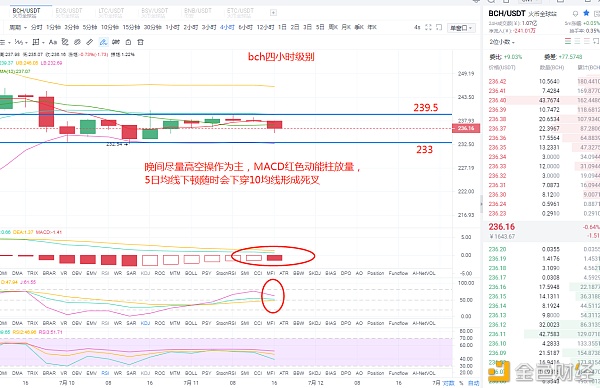Viewport: 600px width, 388px height.
Task: Toggle 自动 auto scale at chart bottom
Action: (474, 383)
